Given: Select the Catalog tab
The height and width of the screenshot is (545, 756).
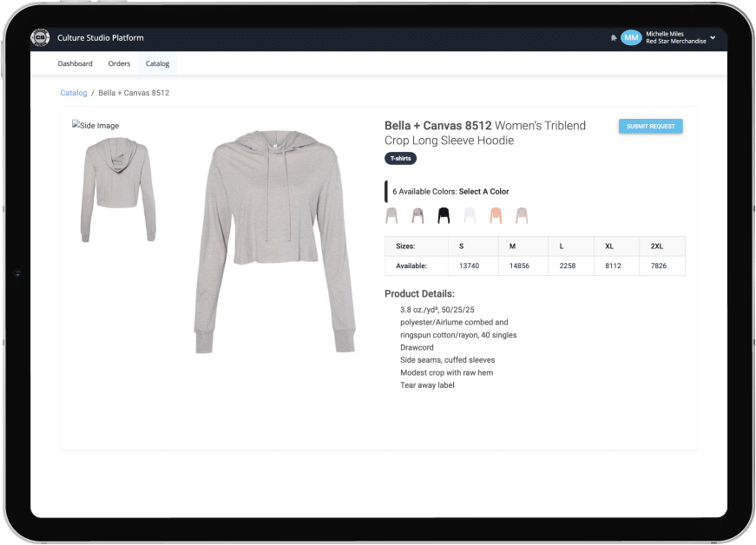Looking at the screenshot, I should 157,63.
